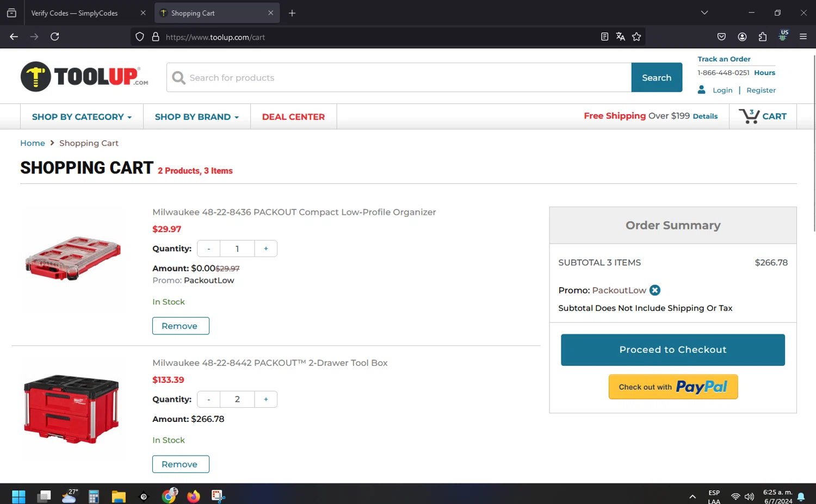Close the Verify Codes SimplyCodes tab
816x504 pixels.
click(143, 13)
